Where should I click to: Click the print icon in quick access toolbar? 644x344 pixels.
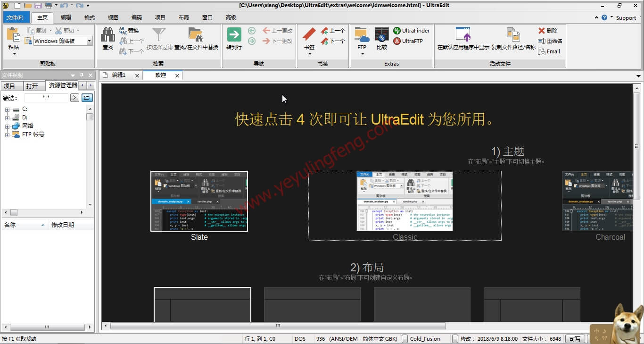(x=49, y=6)
